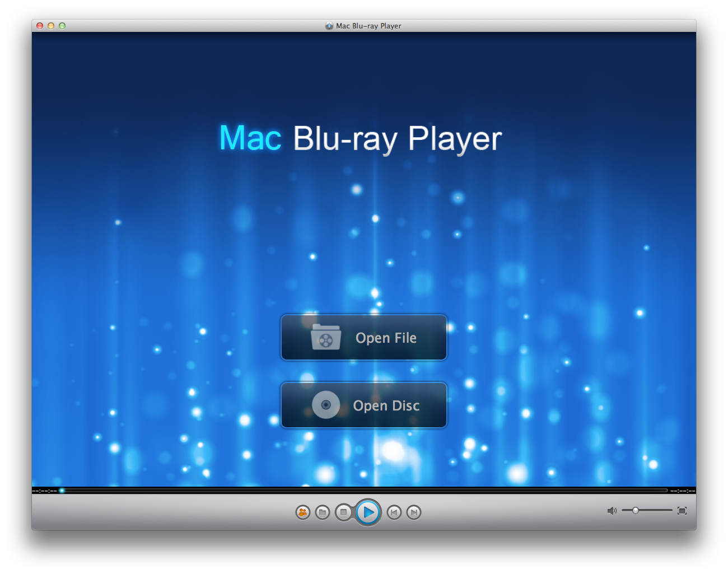Adjust the volume slider knob
728x574 pixels.
636,510
